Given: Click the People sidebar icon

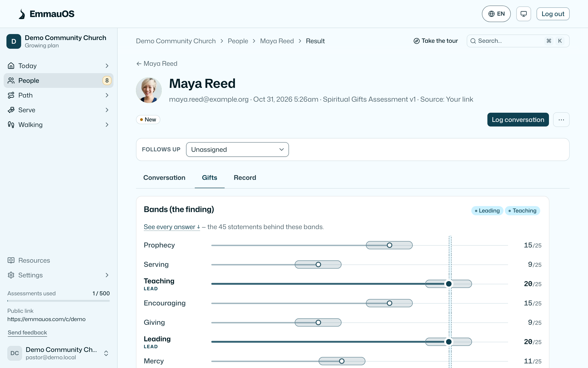Looking at the screenshot, I should click(11, 80).
